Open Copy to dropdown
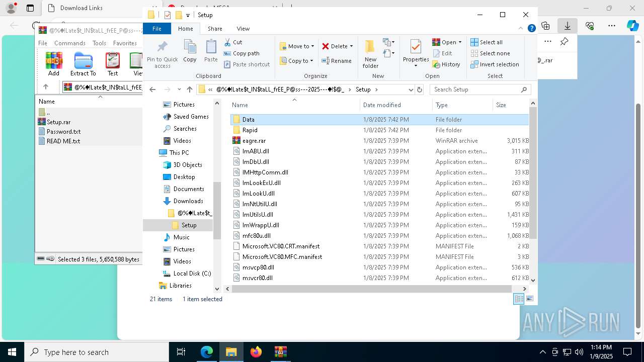Viewport: 644px width, 362px height. [x=297, y=61]
